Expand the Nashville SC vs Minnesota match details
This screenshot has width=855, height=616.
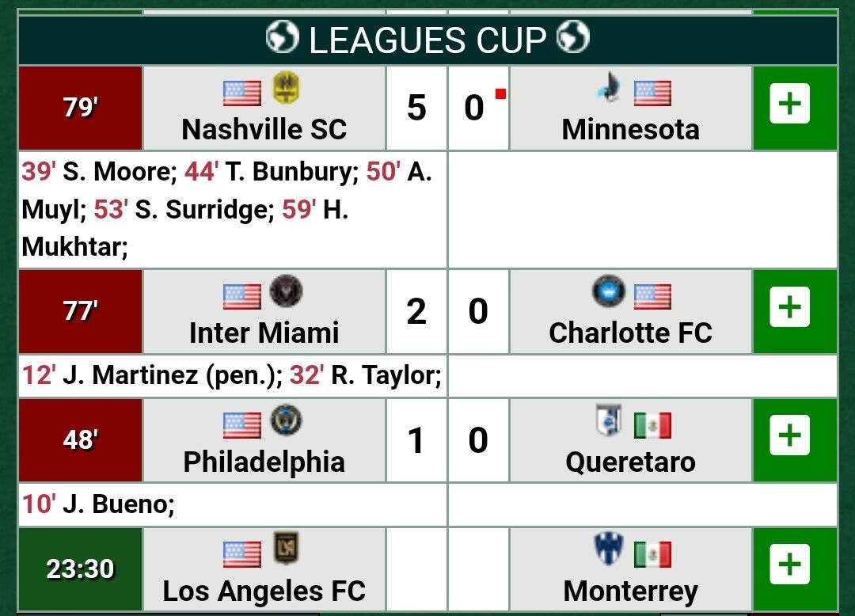(789, 104)
